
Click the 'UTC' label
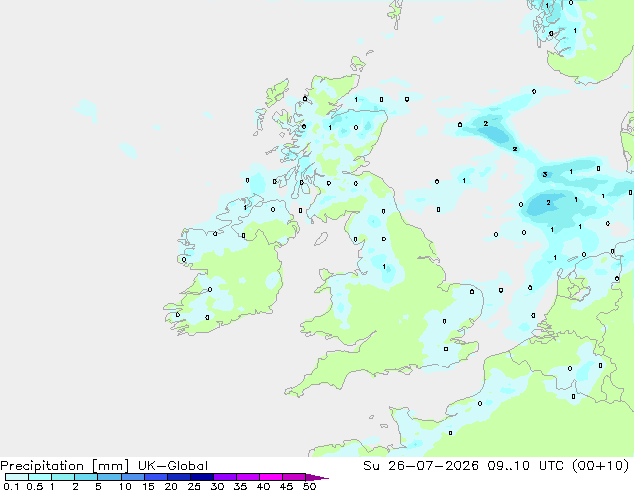tap(552, 466)
